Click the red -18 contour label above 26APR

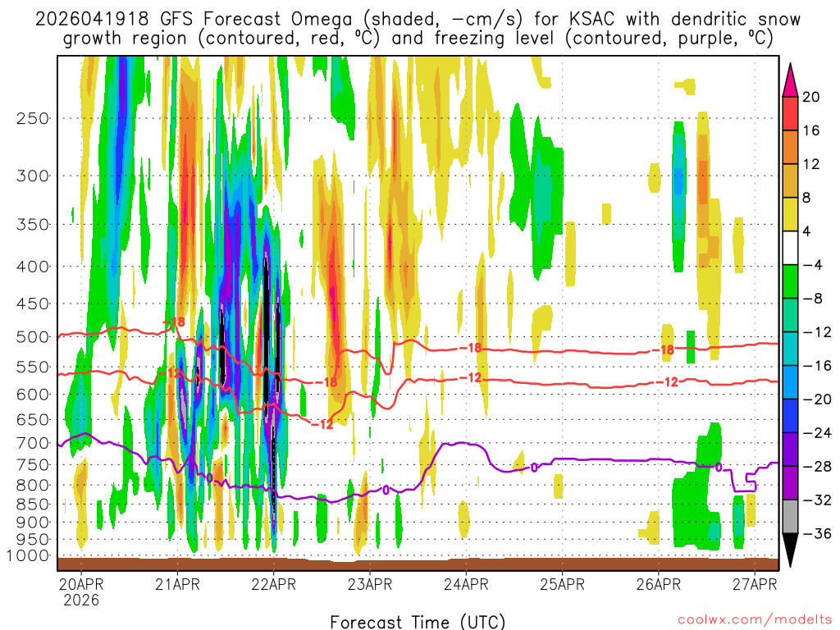[663, 350]
